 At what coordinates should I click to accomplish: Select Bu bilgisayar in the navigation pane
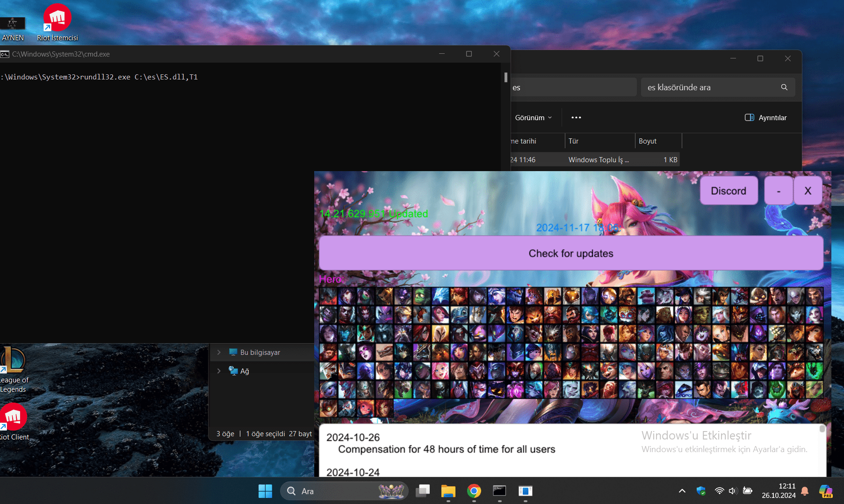pyautogui.click(x=260, y=352)
